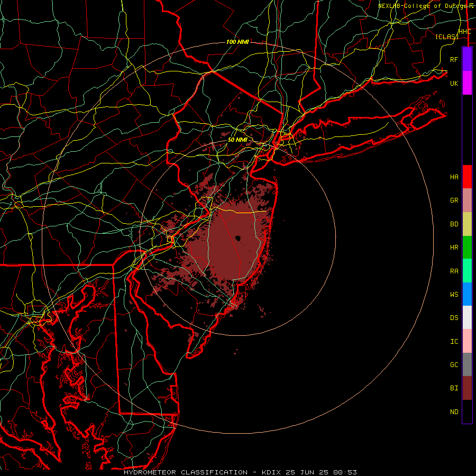Click the BD yellow legend swatch

click(467, 224)
